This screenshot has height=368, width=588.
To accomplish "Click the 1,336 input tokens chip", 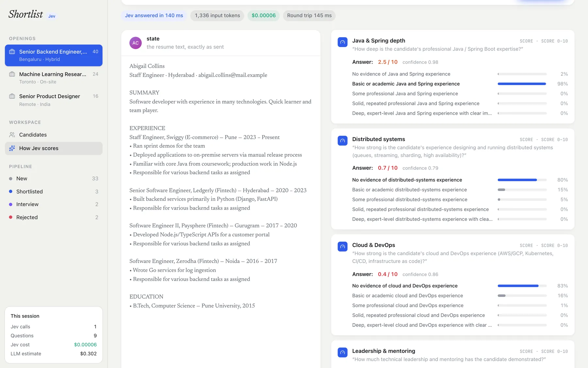I will pyautogui.click(x=217, y=15).
